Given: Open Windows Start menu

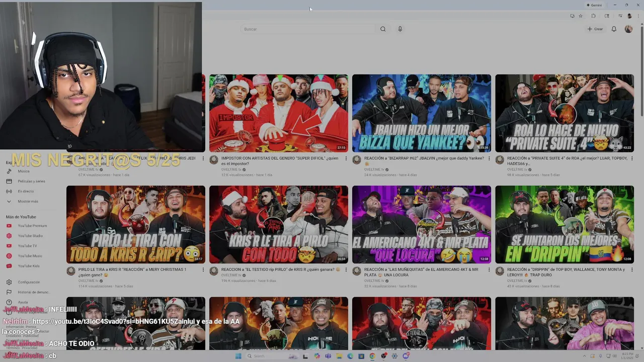Looking at the screenshot, I should click(238, 356).
